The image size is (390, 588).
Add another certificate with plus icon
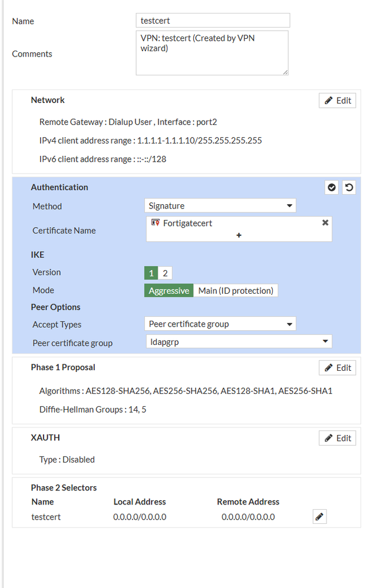click(x=239, y=235)
